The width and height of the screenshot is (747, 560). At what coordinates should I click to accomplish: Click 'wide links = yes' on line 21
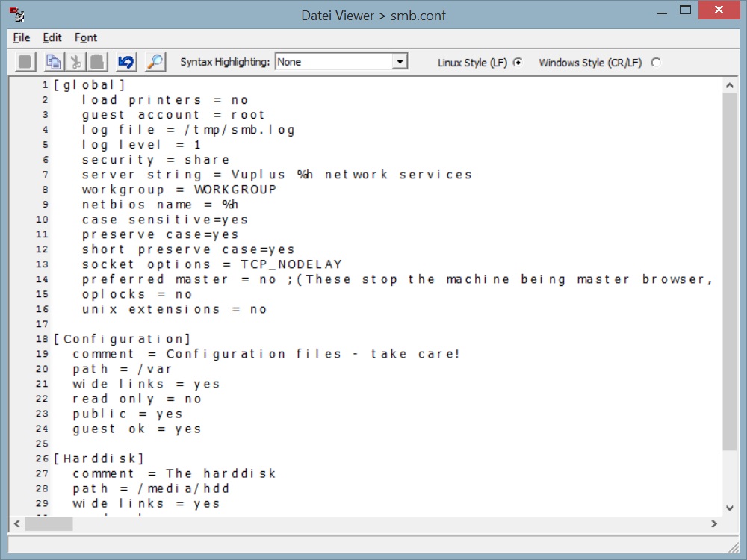146,385
